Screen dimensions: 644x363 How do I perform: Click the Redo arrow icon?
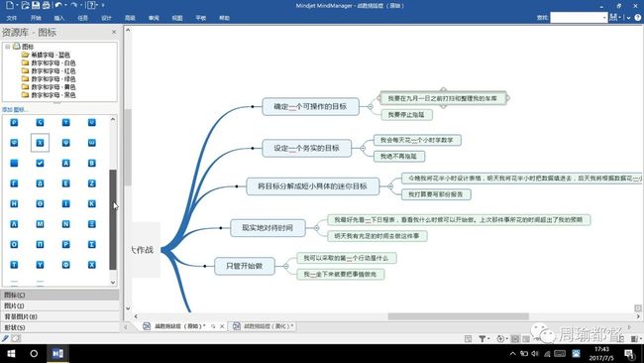74,5
